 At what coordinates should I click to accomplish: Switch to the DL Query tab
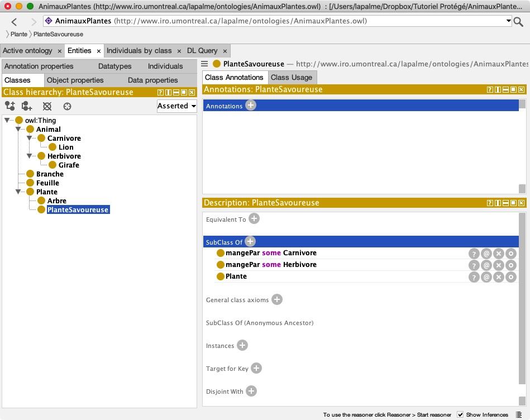click(202, 51)
